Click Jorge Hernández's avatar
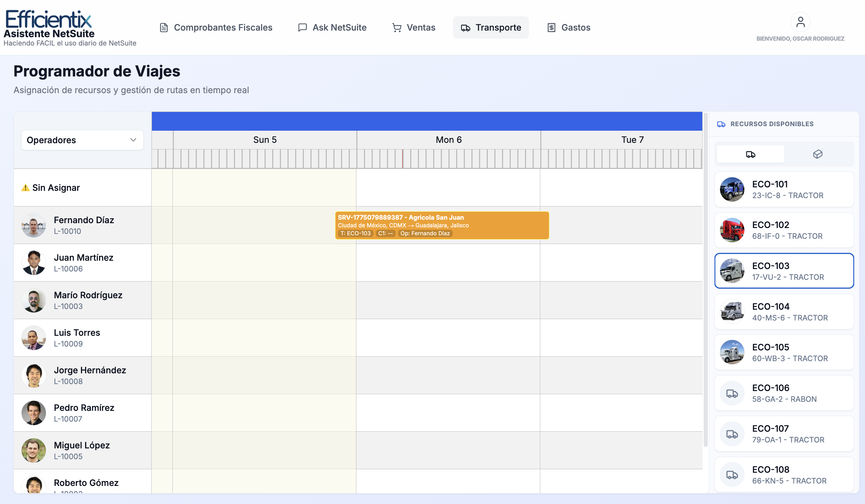 34,375
